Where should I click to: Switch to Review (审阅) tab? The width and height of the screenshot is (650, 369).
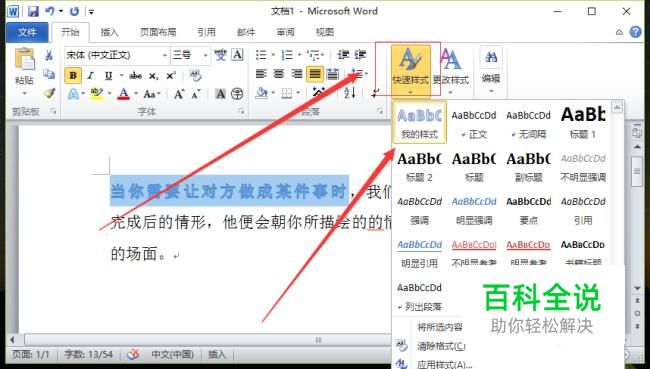tap(286, 32)
